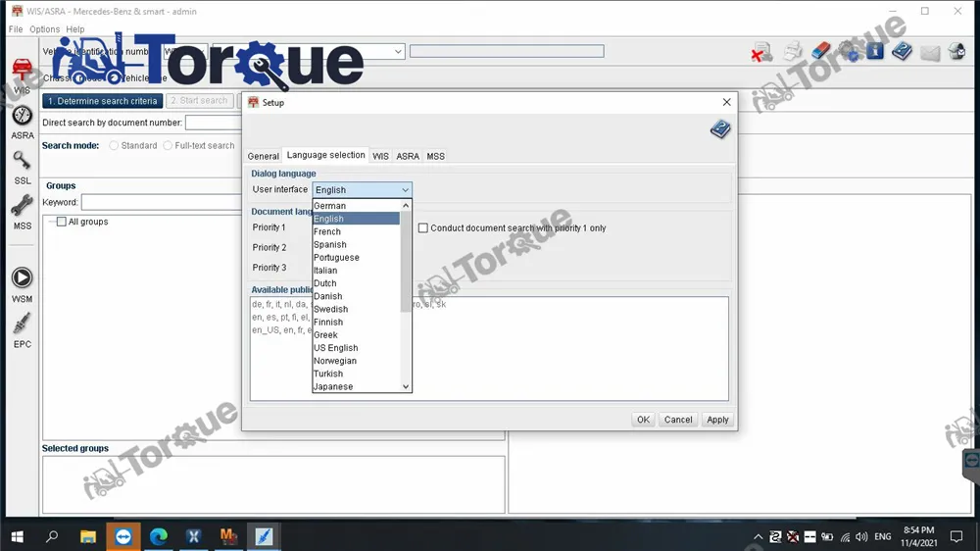Viewport: 980px width, 551px height.
Task: Select the Language selection tab
Action: click(x=325, y=155)
